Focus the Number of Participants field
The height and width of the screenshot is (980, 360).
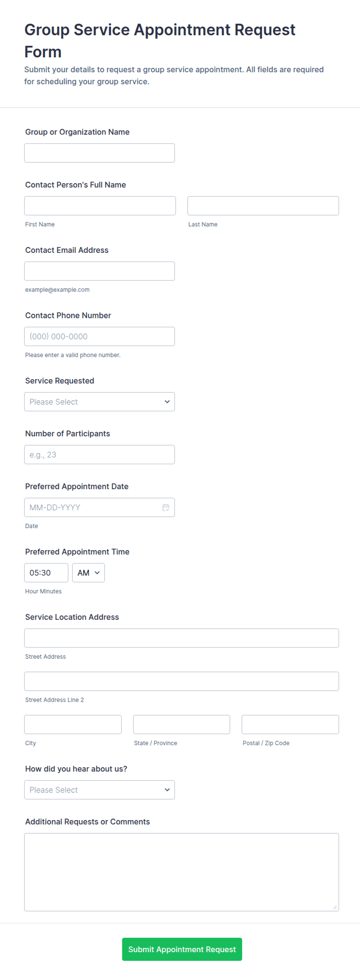click(99, 455)
